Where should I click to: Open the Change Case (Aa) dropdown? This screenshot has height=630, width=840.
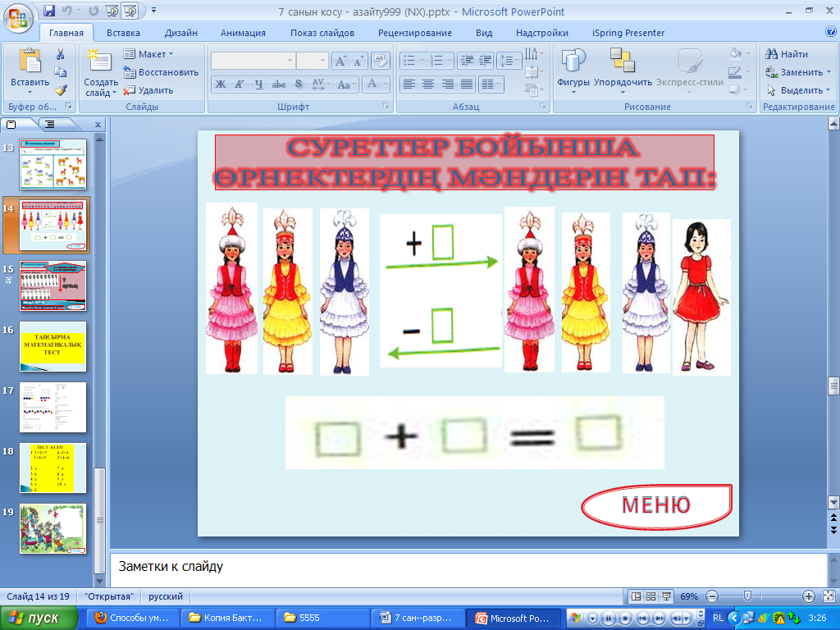347,84
